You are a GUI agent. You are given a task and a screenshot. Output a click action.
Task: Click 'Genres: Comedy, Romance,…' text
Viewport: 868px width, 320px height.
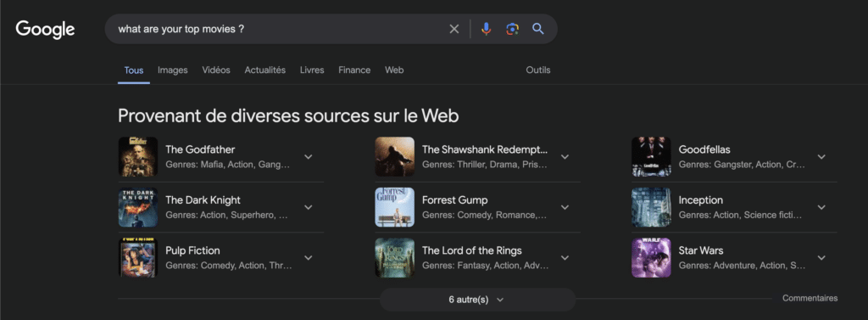(x=484, y=216)
